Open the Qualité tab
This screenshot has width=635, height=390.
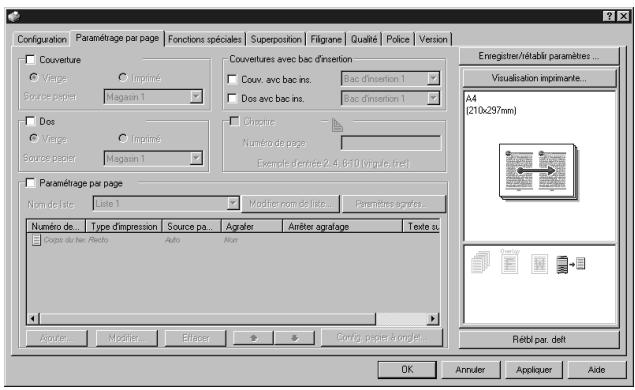coord(364,39)
